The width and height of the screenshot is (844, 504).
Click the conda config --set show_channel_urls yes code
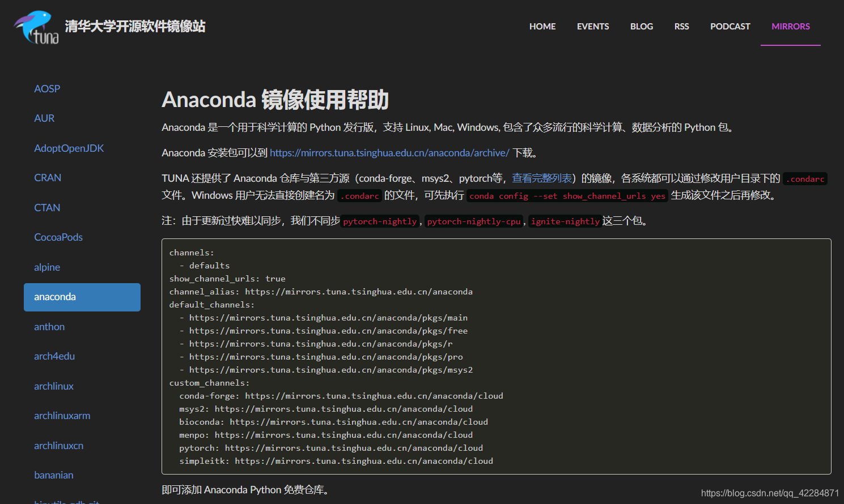567,196
